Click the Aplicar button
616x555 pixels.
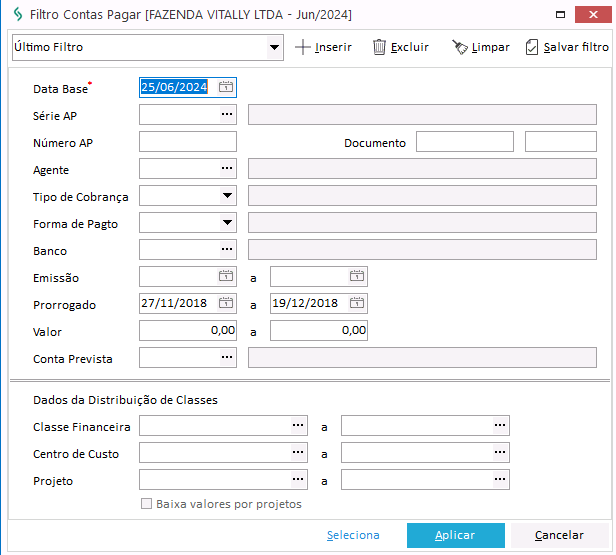456,535
